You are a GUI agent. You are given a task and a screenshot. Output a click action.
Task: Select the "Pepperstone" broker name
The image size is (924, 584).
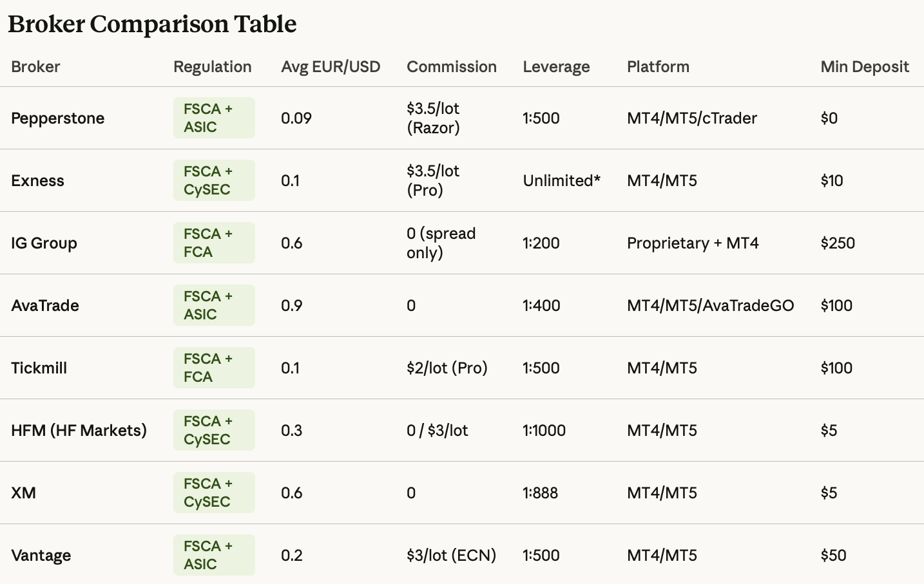click(58, 118)
